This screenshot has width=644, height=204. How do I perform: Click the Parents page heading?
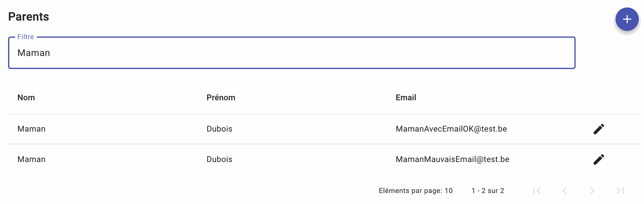pos(29,17)
